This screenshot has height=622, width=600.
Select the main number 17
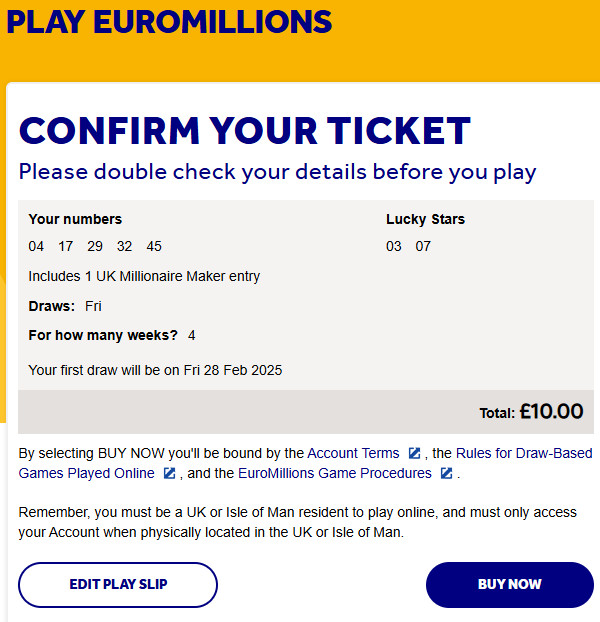click(66, 246)
